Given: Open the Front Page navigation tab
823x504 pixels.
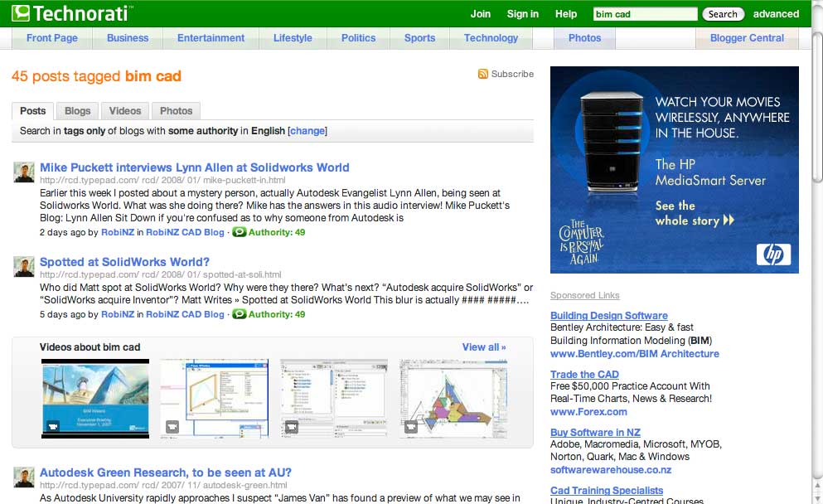Looking at the screenshot, I should point(52,38).
